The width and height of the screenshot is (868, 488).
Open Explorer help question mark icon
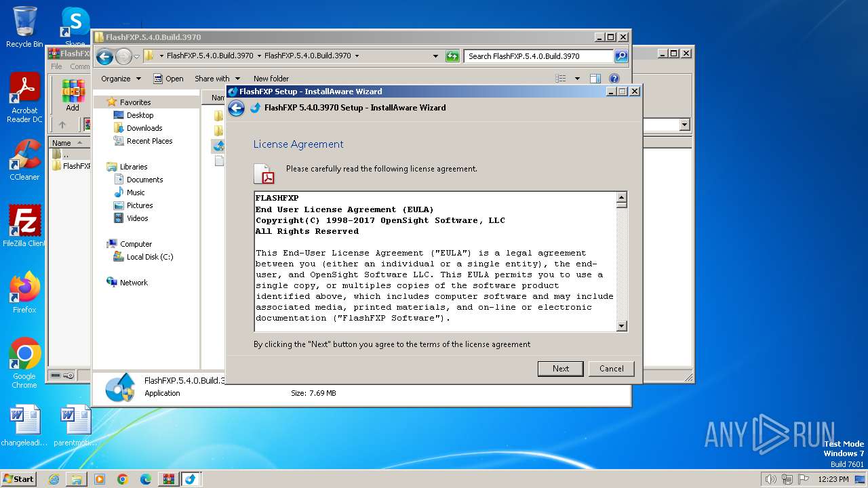[614, 79]
